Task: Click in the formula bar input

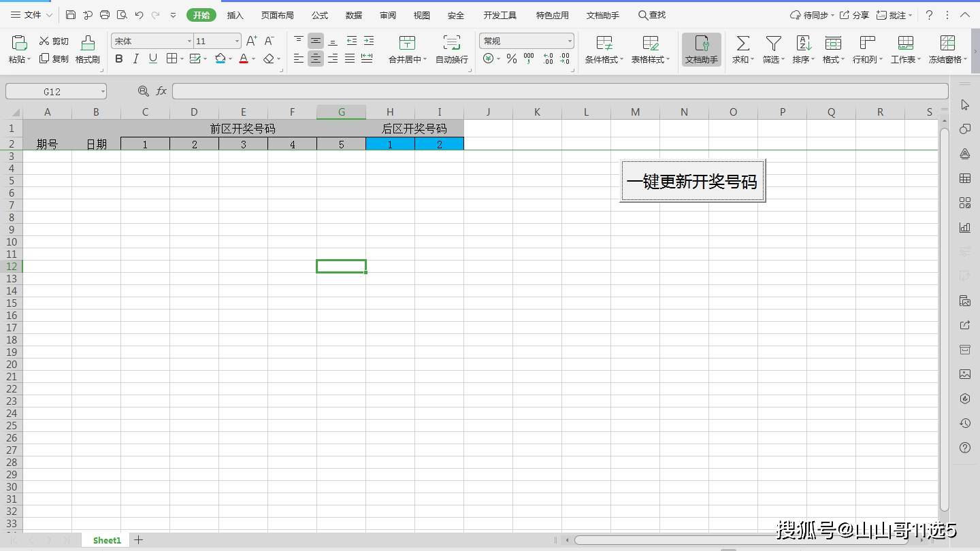Action: 560,91
